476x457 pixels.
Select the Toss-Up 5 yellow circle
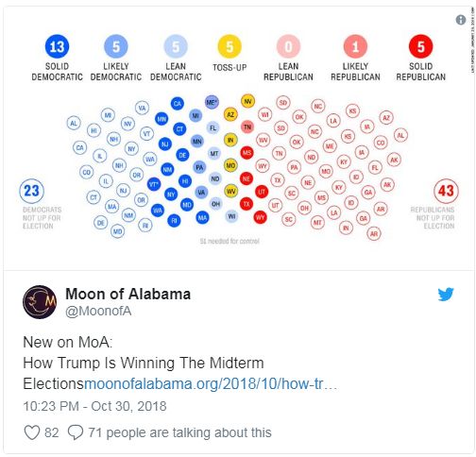click(229, 46)
